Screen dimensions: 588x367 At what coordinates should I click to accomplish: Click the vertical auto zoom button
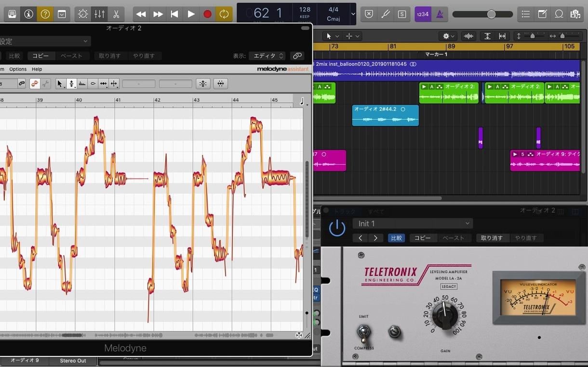(487, 36)
